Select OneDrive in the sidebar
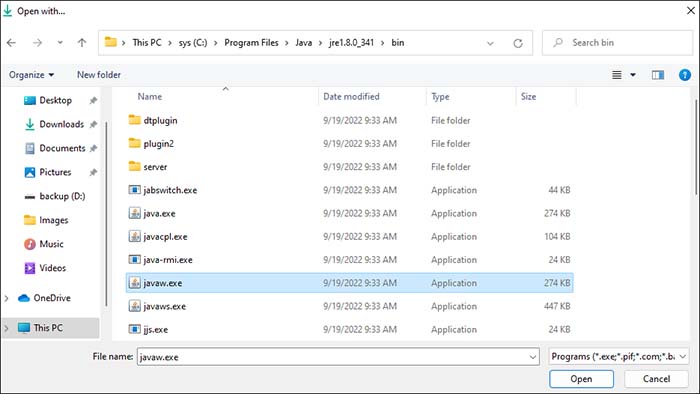This screenshot has height=394, width=700. click(x=52, y=298)
